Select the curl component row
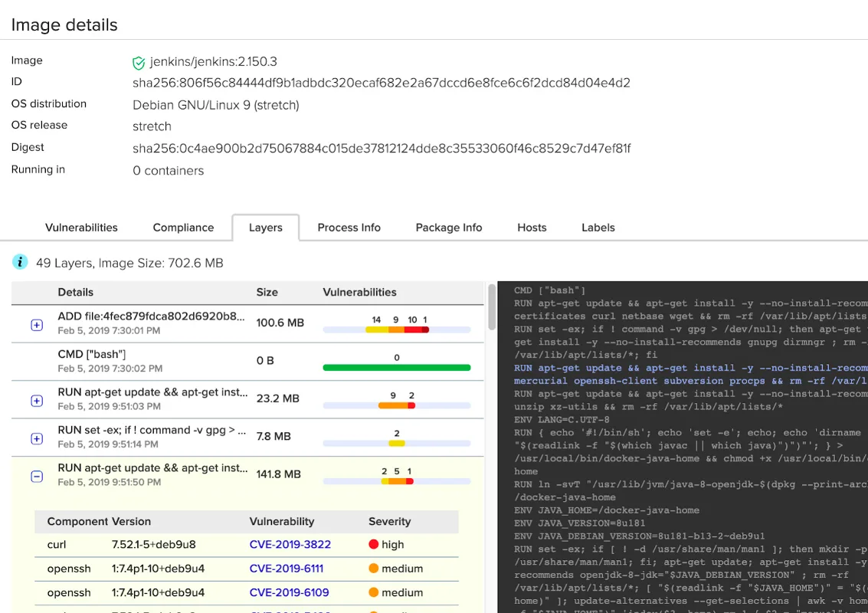The image size is (868, 613). [x=247, y=544]
